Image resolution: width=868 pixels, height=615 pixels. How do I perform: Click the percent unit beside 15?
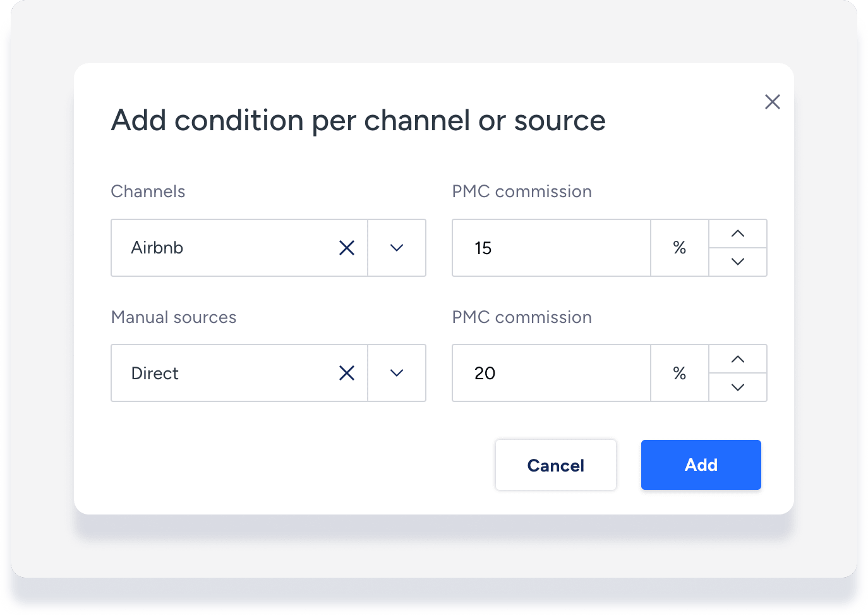[x=679, y=248]
